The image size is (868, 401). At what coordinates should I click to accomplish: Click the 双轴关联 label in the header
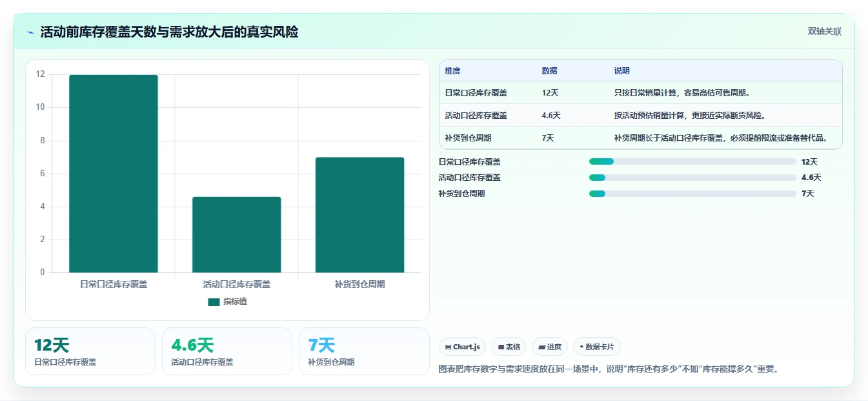(x=825, y=32)
